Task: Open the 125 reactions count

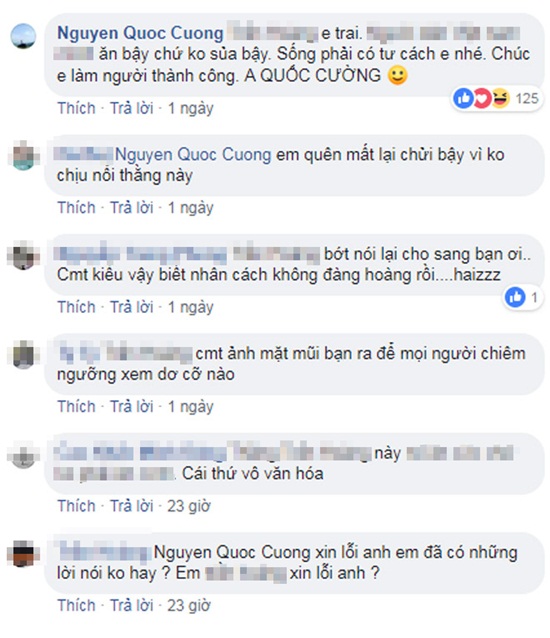Action: point(527,98)
